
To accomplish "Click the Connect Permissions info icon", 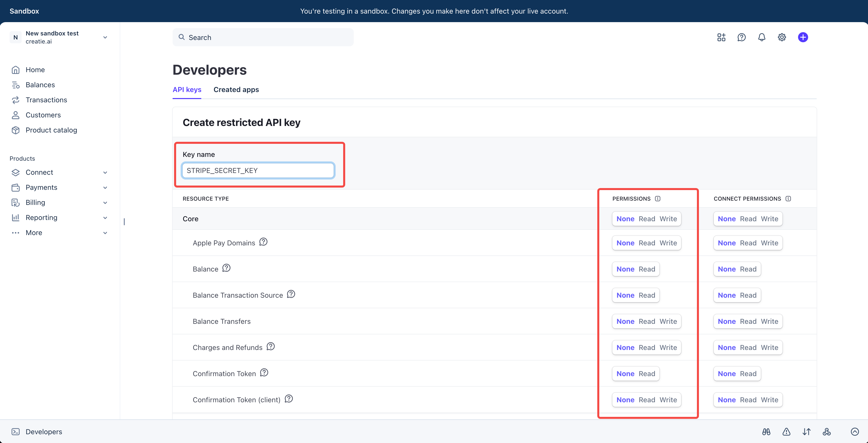I will click(788, 199).
